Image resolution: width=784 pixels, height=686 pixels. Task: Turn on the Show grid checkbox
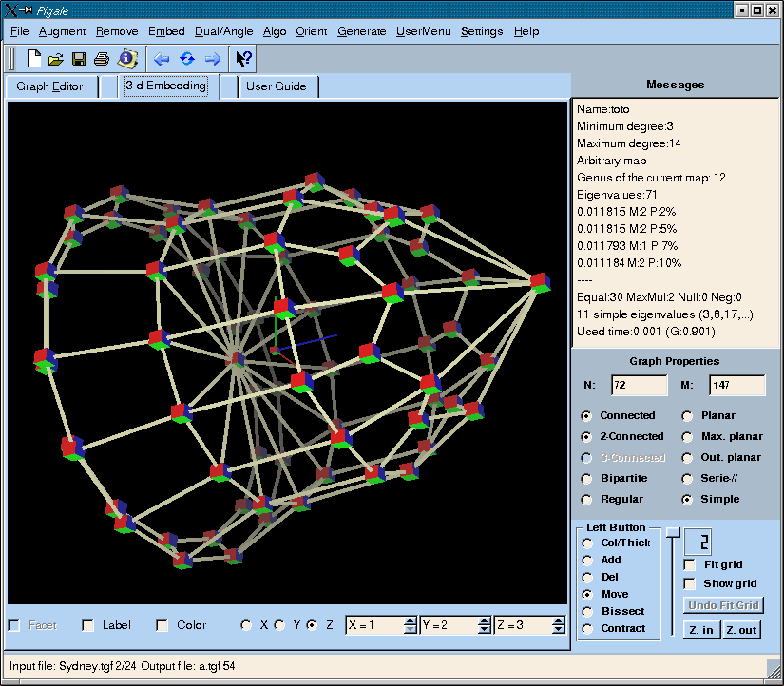(690, 583)
